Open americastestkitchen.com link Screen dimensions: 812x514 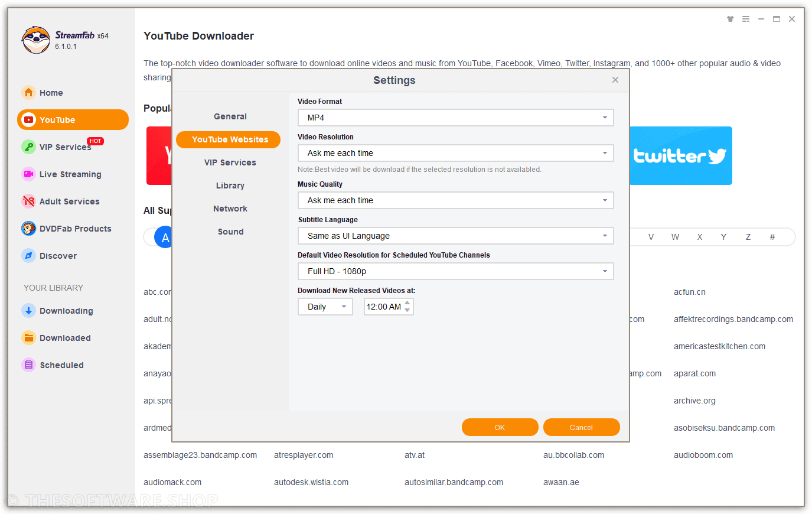tap(719, 346)
